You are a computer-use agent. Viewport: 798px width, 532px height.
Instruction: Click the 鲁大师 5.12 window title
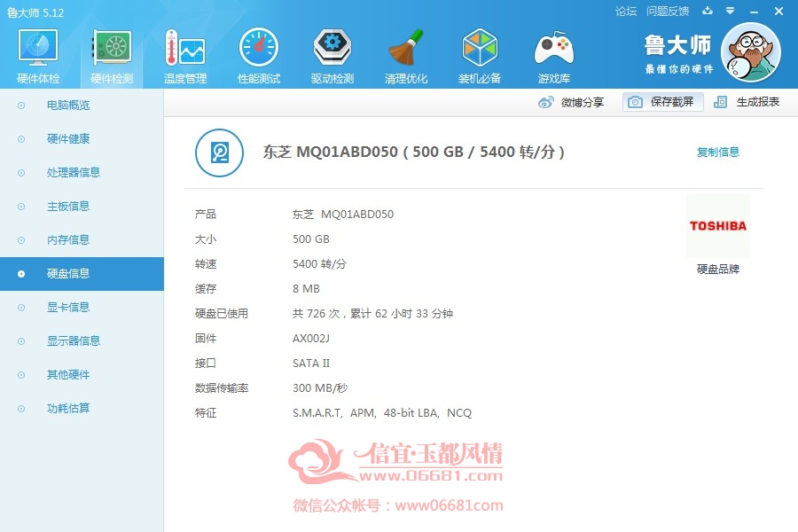(x=35, y=12)
